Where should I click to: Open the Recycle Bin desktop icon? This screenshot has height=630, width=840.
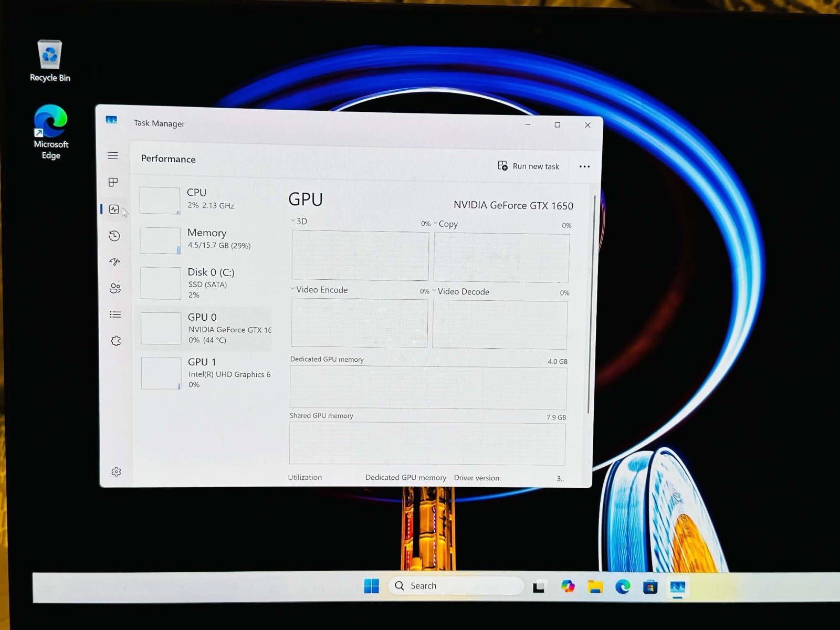[50, 61]
